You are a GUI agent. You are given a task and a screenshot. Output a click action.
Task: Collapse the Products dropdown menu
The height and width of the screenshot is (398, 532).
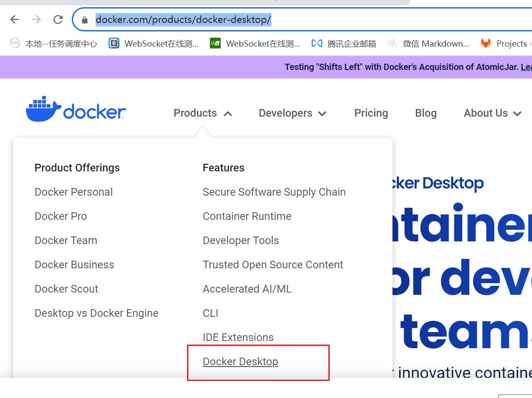[203, 113]
